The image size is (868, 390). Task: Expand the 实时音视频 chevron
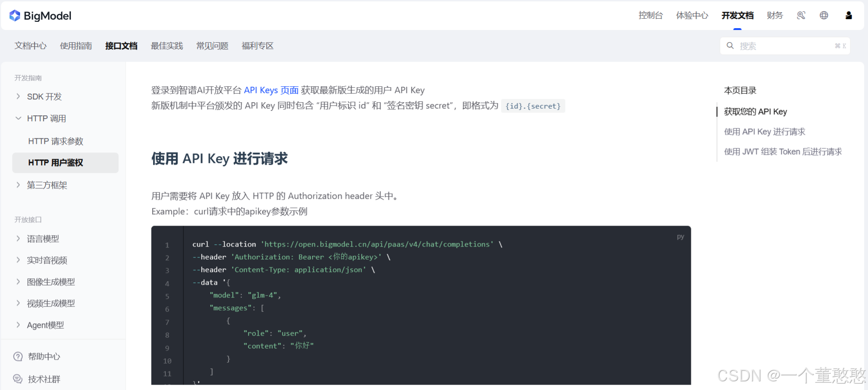18,260
